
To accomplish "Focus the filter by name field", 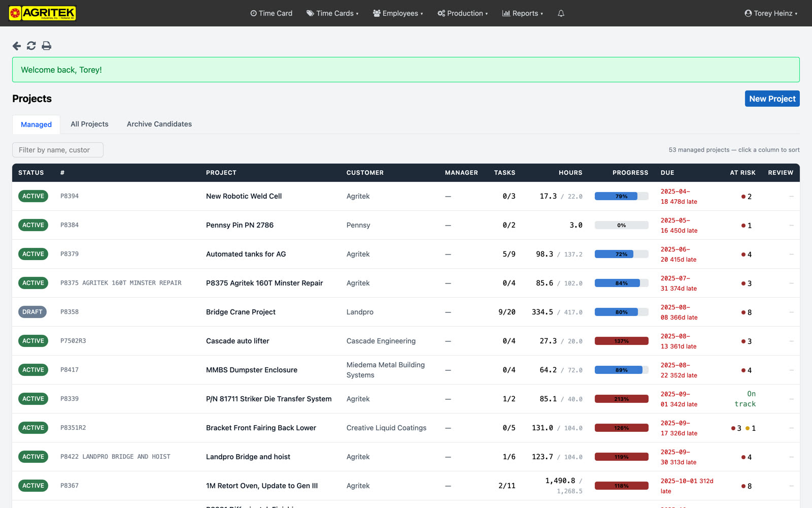I will click(x=58, y=150).
